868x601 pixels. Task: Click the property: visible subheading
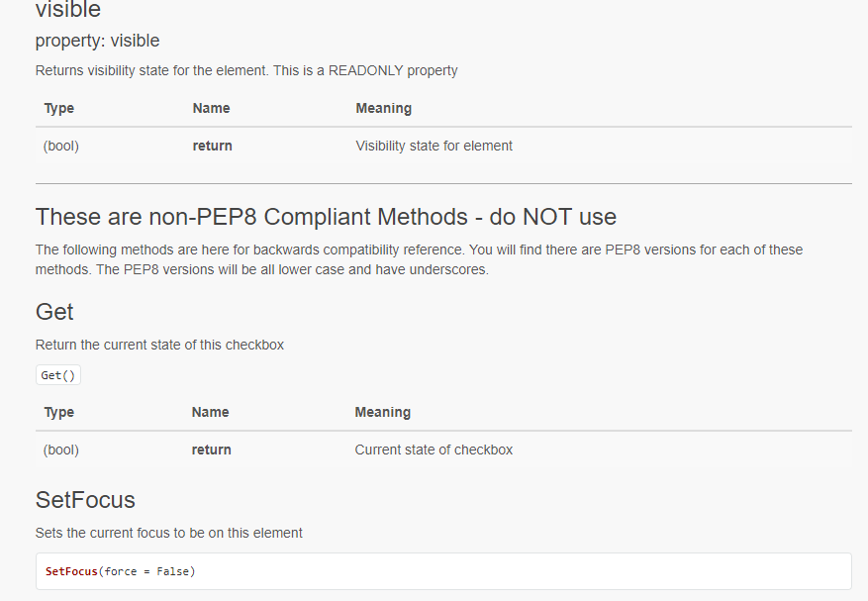click(96, 41)
